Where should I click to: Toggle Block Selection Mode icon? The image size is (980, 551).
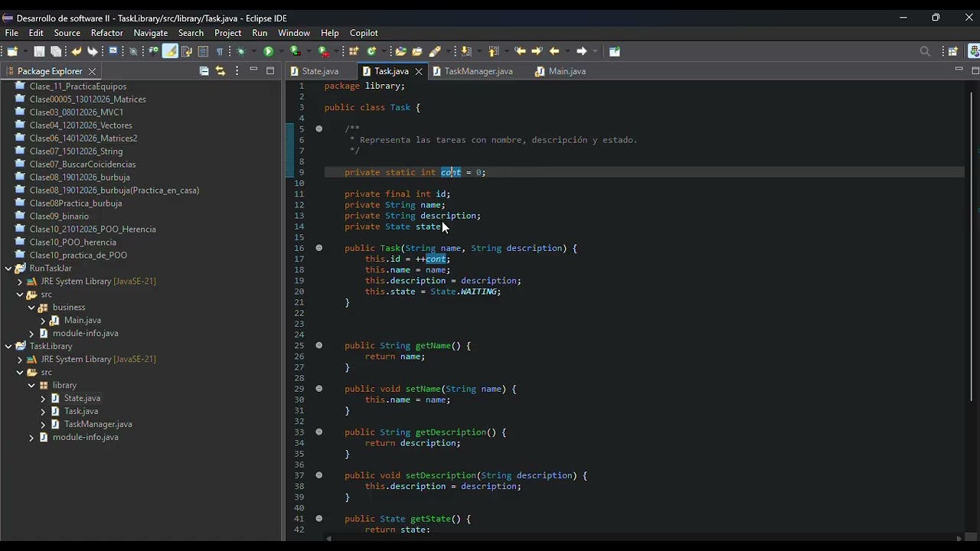tap(203, 51)
